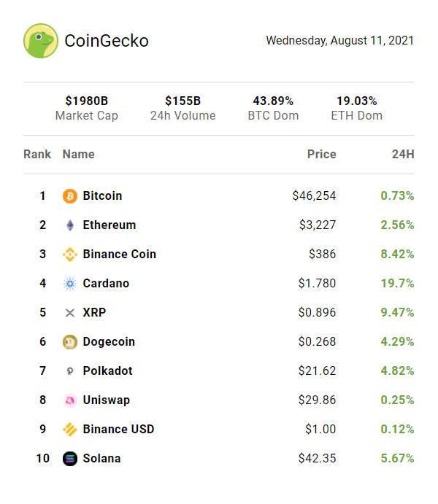Open the Ethereum coin link

(x=109, y=225)
